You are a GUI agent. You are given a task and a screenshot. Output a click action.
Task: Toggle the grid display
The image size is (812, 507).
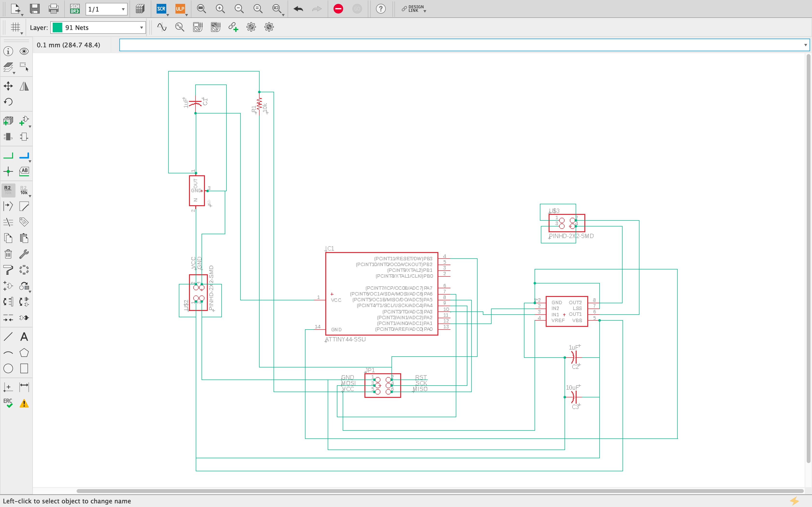pos(15,27)
